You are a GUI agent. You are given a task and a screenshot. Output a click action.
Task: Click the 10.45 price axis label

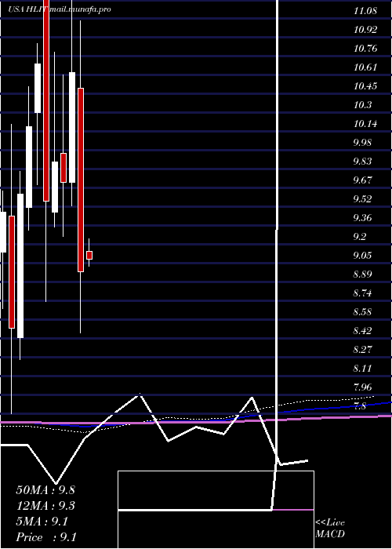click(x=365, y=86)
